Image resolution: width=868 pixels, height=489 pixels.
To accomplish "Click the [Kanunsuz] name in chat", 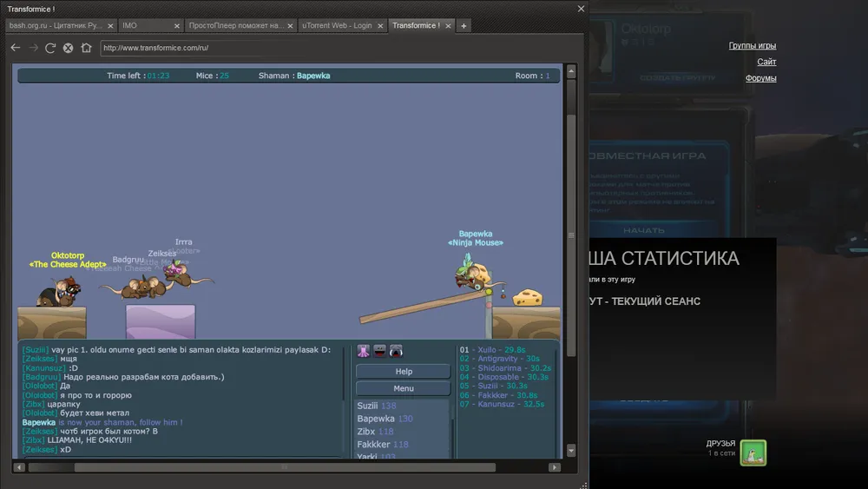I will point(44,368).
